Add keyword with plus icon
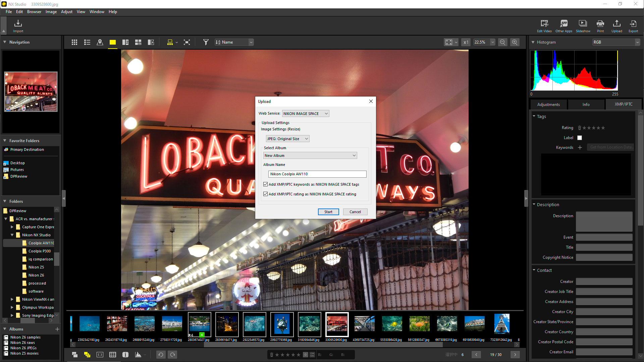The width and height of the screenshot is (644, 362). [x=580, y=147]
